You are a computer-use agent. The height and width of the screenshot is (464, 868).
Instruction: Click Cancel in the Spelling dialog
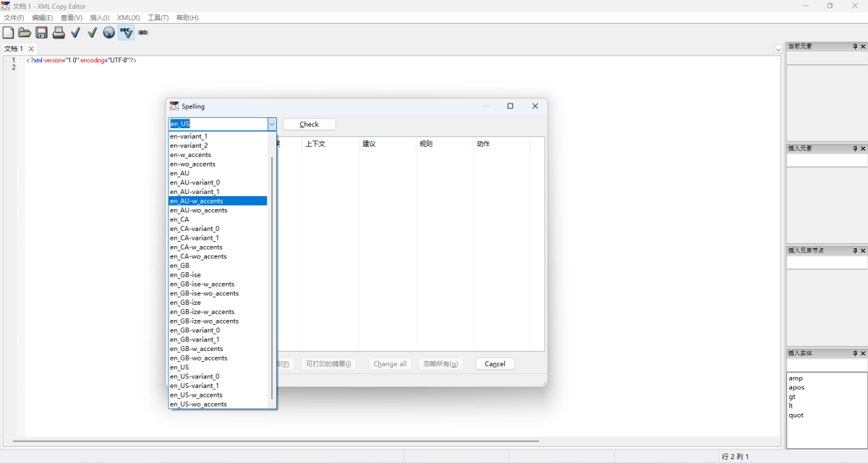point(495,364)
